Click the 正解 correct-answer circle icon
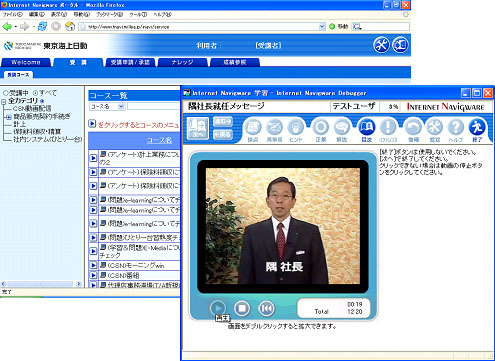This screenshot has width=495, height=361. tap(321, 127)
